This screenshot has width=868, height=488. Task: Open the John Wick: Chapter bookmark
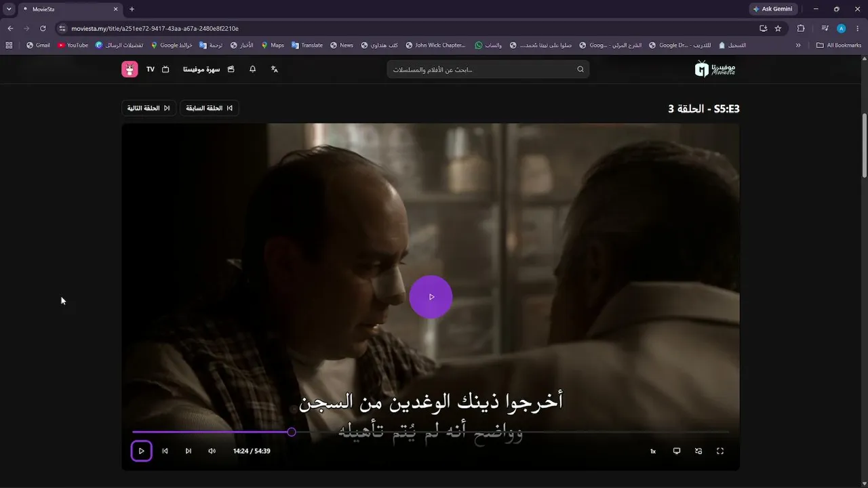point(436,45)
